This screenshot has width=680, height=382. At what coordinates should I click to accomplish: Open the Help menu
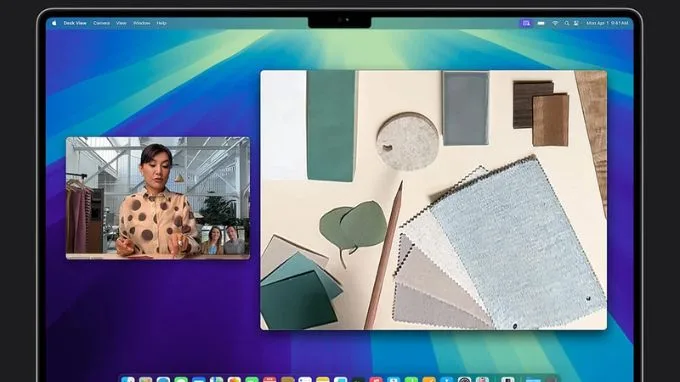(x=161, y=23)
